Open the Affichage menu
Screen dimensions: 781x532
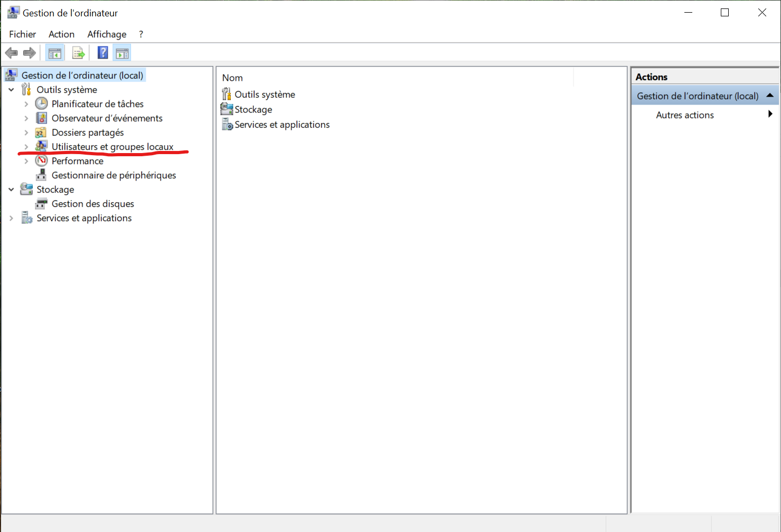(107, 34)
